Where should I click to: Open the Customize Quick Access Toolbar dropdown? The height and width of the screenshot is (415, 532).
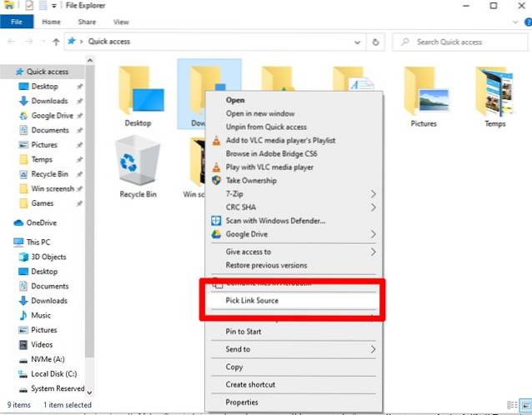[x=54, y=6]
